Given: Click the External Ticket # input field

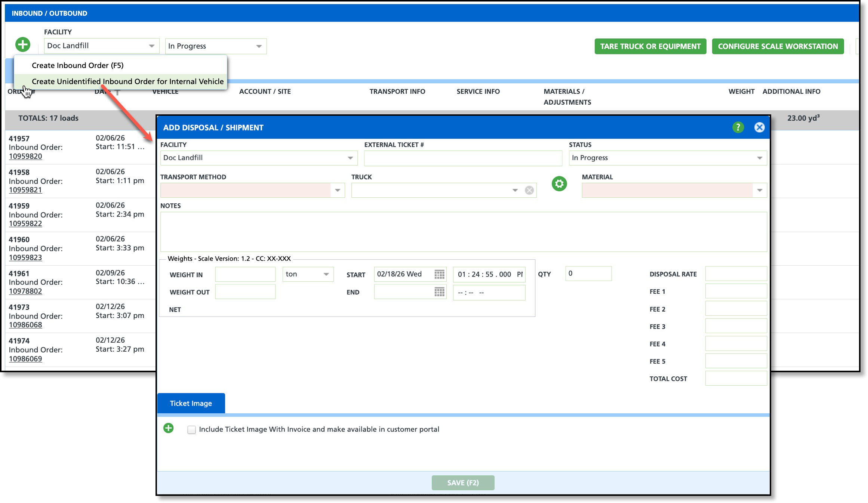Looking at the screenshot, I should click(x=463, y=158).
